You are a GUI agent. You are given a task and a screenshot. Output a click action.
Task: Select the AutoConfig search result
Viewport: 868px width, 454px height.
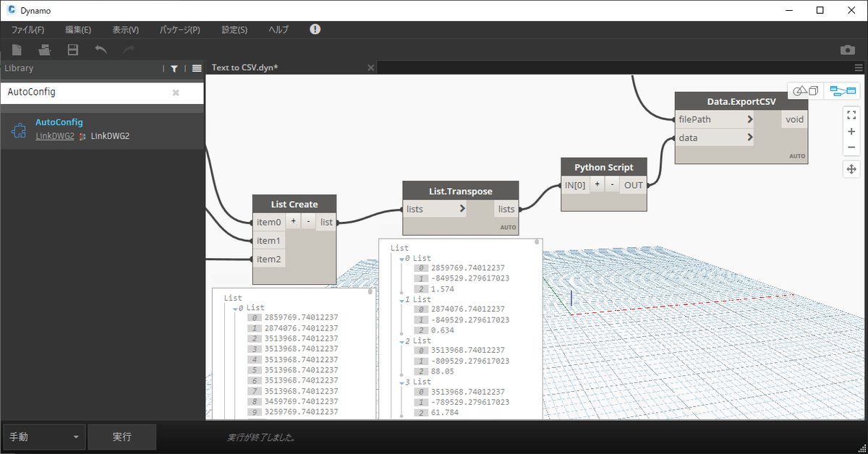point(102,129)
